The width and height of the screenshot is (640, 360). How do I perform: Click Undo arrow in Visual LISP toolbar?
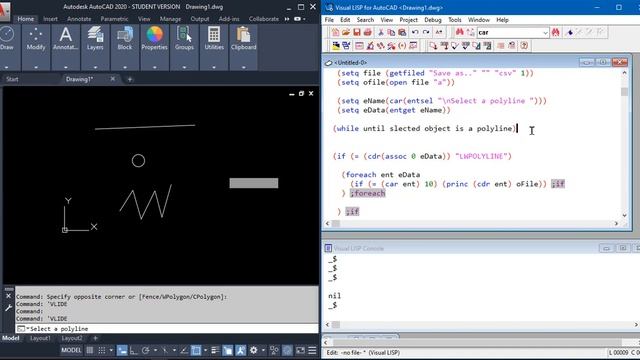coord(415,32)
